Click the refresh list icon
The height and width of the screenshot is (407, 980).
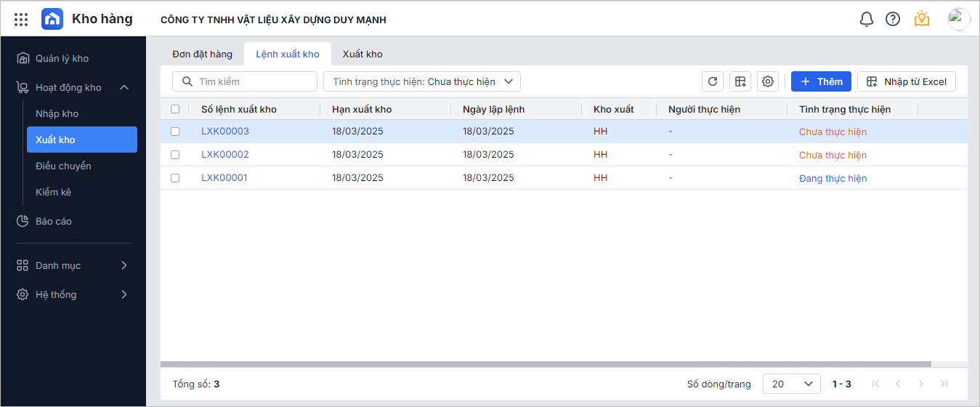[x=713, y=81]
